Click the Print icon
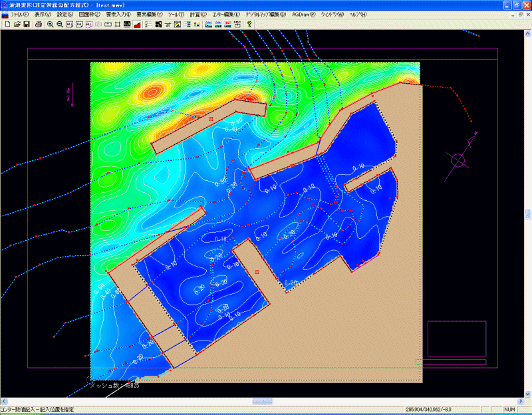This screenshot has height=415, width=532. [39, 24]
